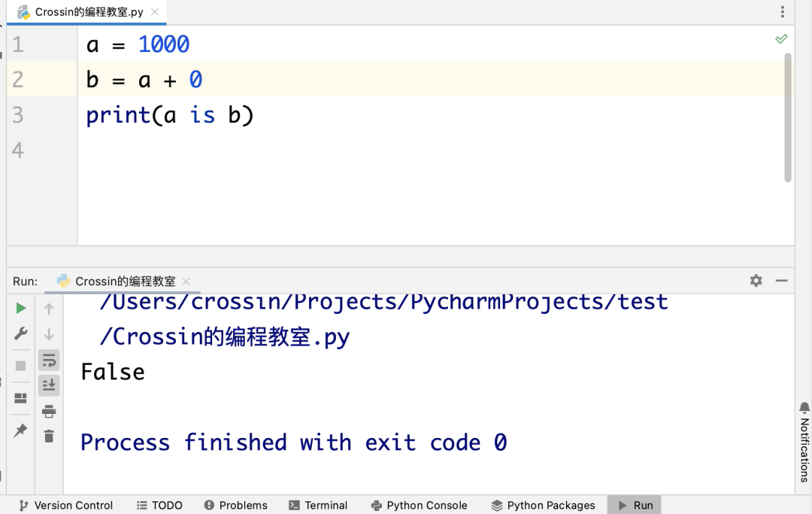Click gutter line number 3
812x514 pixels.
click(x=18, y=115)
